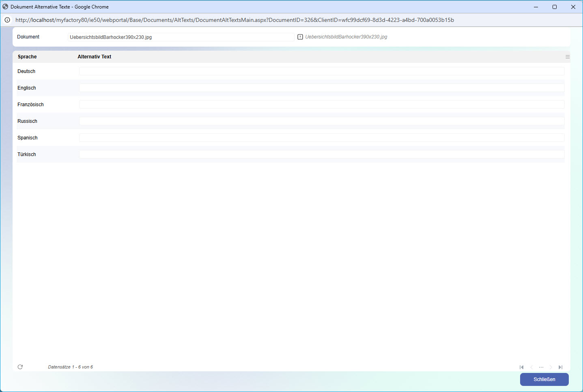Click the Schließen button
The width and height of the screenshot is (583, 392).
coord(544,379)
